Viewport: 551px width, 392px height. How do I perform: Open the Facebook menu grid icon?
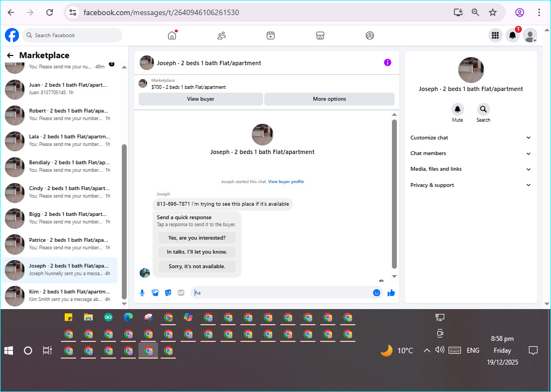495,36
